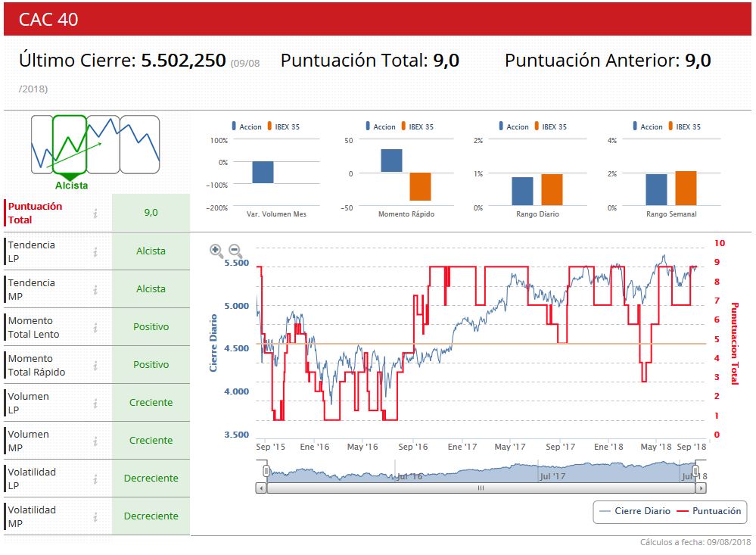This screenshot has height=555, width=756.
Task: Click Positivo value for Momento Total Lento
Action: pos(151,327)
